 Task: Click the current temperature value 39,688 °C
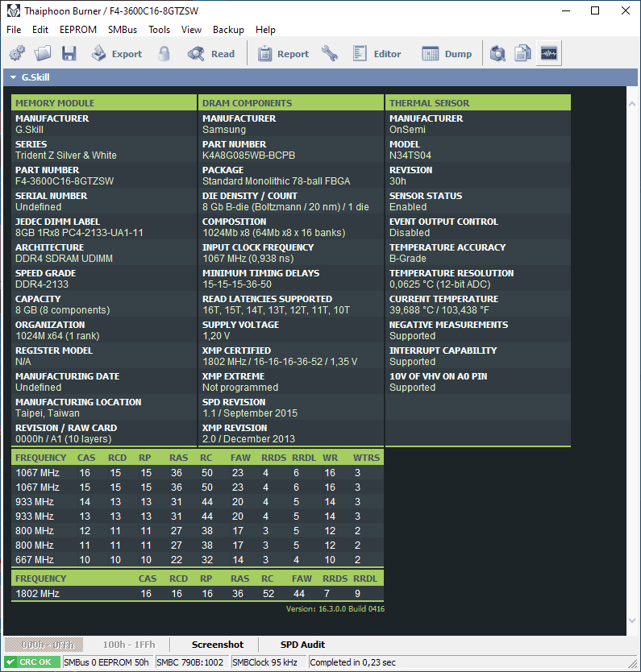click(x=439, y=310)
